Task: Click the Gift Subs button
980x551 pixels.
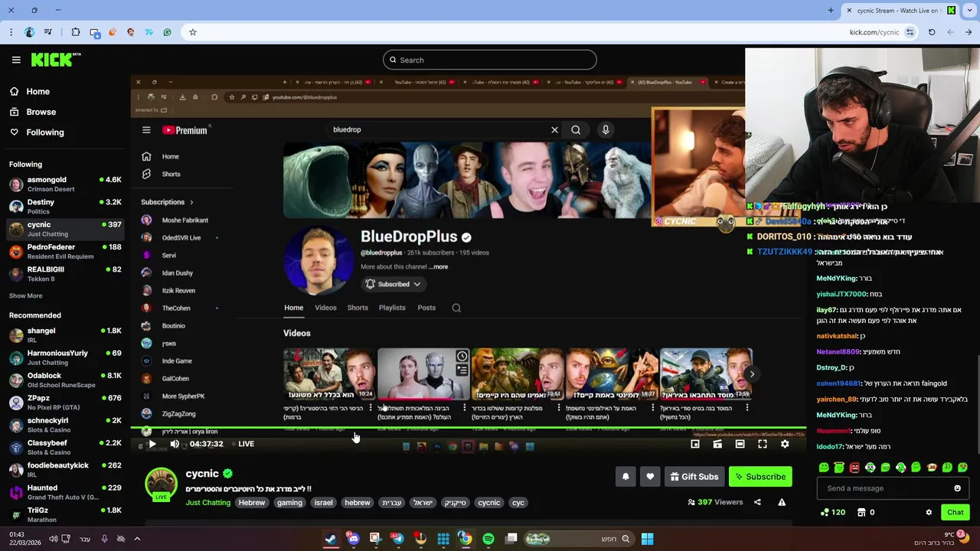Action: tap(694, 477)
